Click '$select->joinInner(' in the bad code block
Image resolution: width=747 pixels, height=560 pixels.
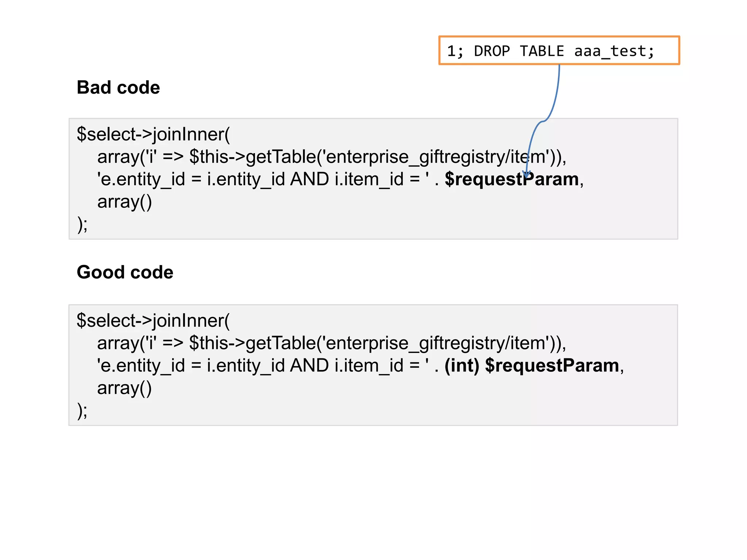coord(153,134)
